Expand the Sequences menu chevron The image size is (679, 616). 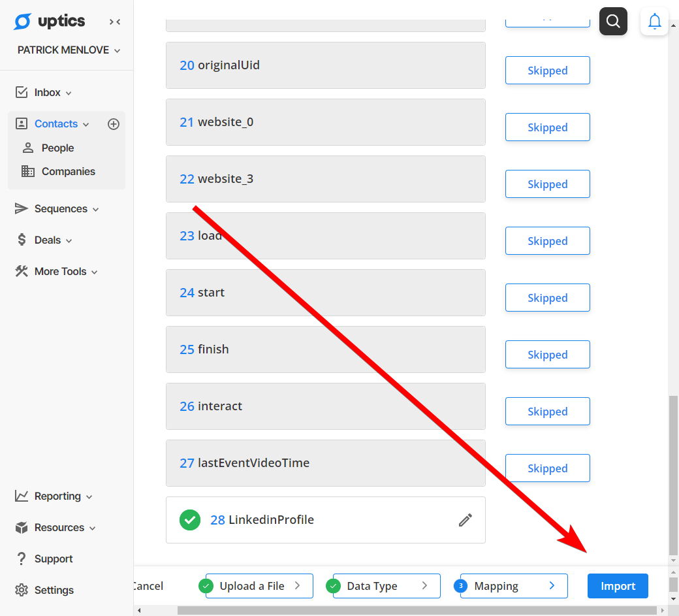pyautogui.click(x=96, y=210)
